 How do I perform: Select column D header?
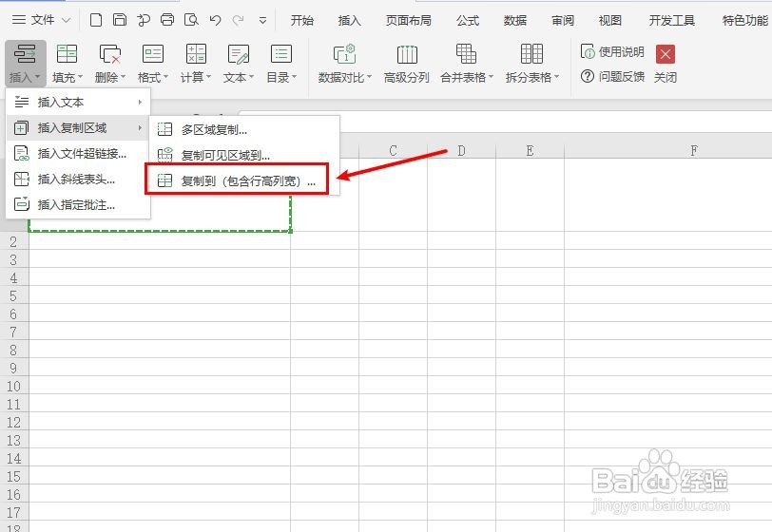[x=461, y=151]
